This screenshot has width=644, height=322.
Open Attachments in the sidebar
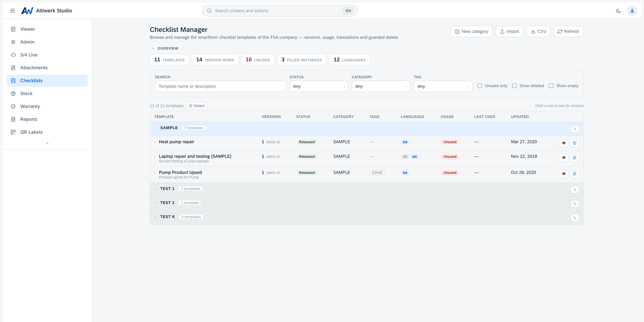point(47,68)
